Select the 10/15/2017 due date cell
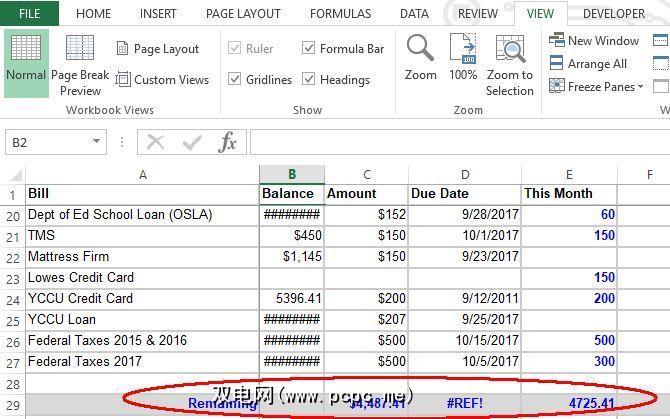The height and width of the screenshot is (419, 670). 465,340
